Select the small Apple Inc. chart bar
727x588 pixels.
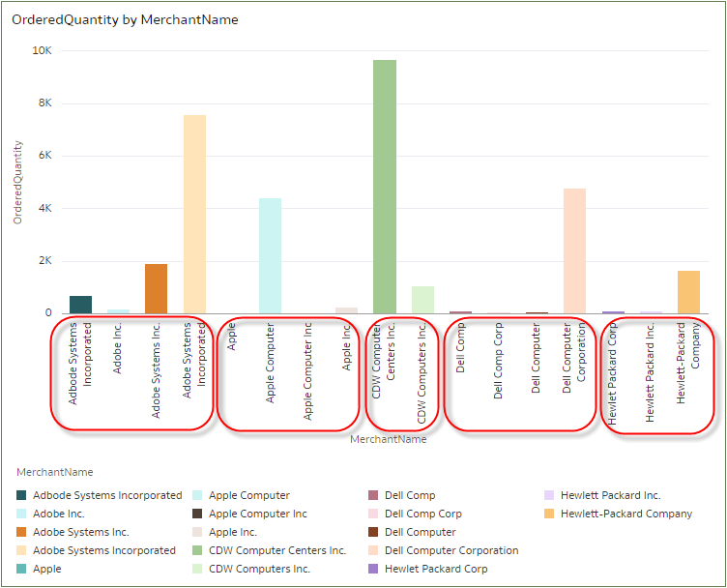pos(347,310)
